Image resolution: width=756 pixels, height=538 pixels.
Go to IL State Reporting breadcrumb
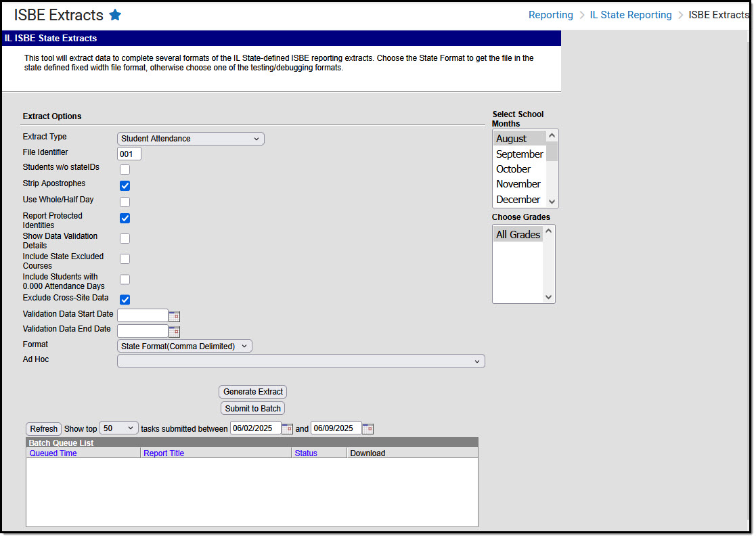631,15
